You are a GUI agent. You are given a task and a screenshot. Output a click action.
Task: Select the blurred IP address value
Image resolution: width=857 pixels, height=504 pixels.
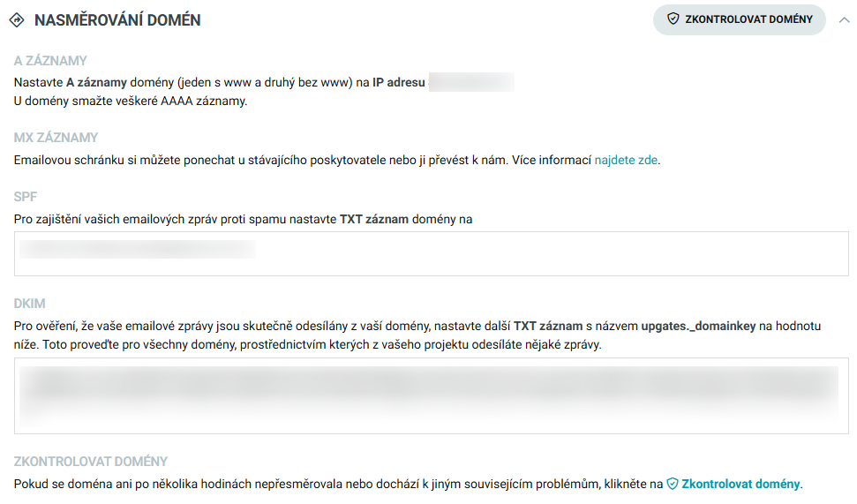point(471,83)
